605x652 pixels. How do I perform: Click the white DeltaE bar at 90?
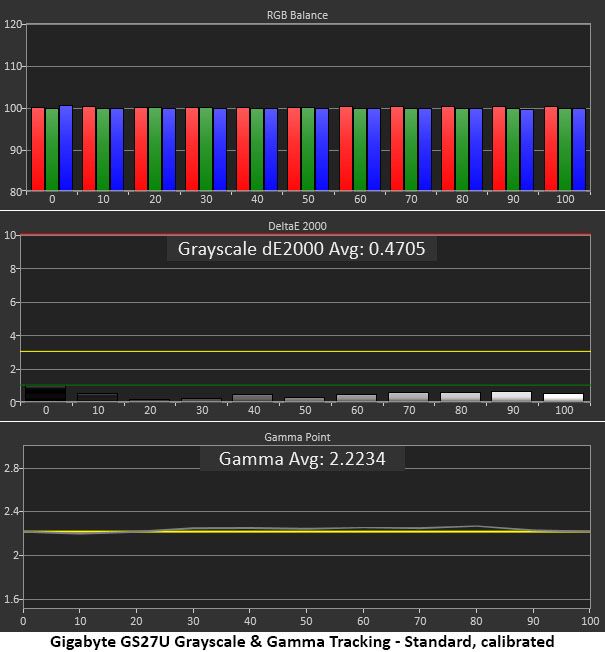[x=511, y=397]
